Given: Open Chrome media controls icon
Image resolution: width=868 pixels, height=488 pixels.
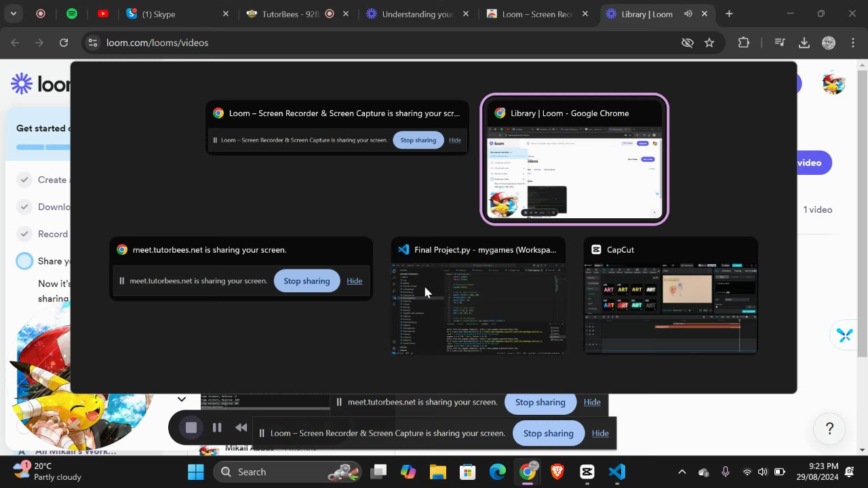Looking at the screenshot, I should click(x=780, y=43).
